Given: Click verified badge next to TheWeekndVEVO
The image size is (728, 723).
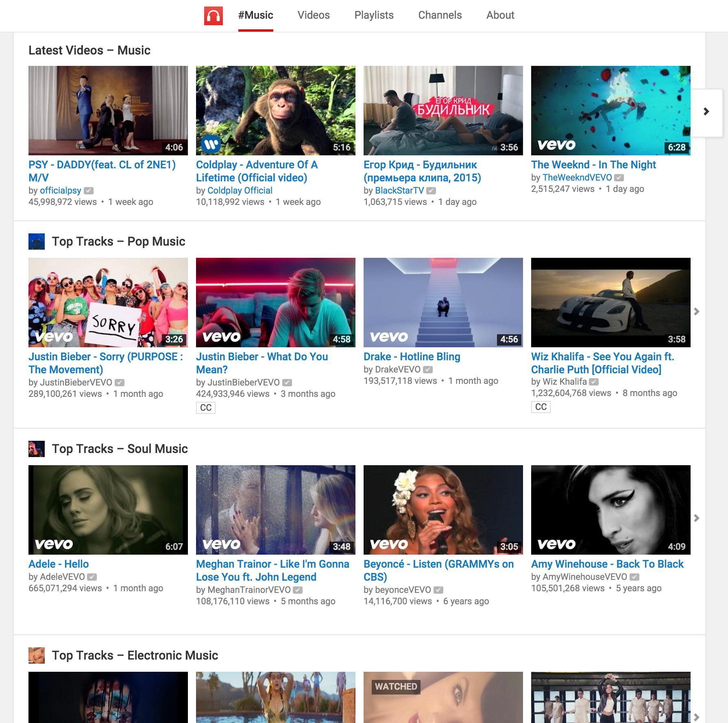Looking at the screenshot, I should [x=619, y=178].
